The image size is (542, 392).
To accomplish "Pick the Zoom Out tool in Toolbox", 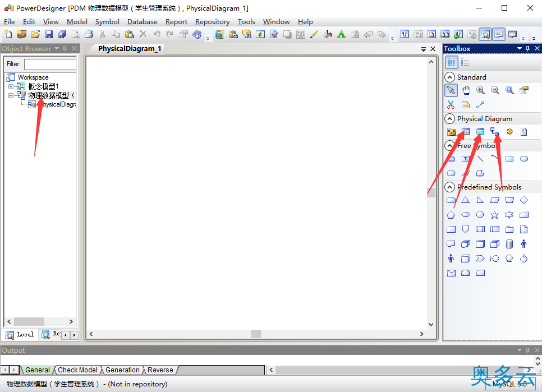I will [x=495, y=90].
